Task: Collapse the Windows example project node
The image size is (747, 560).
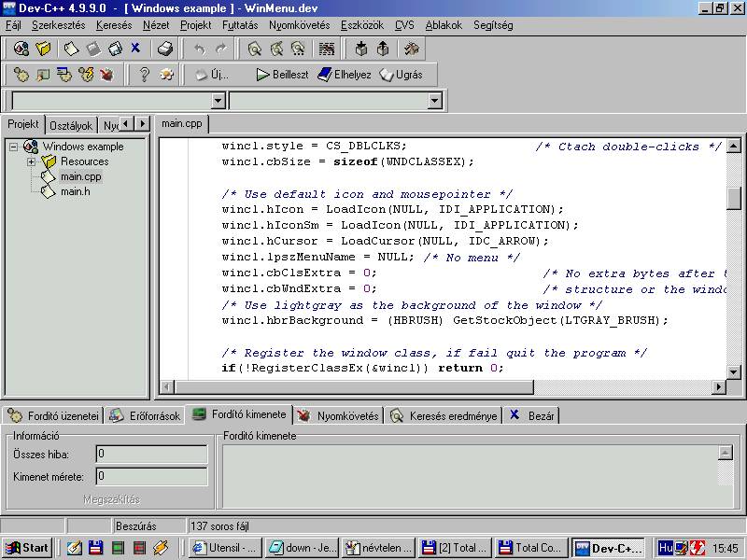Action: pos(14,147)
